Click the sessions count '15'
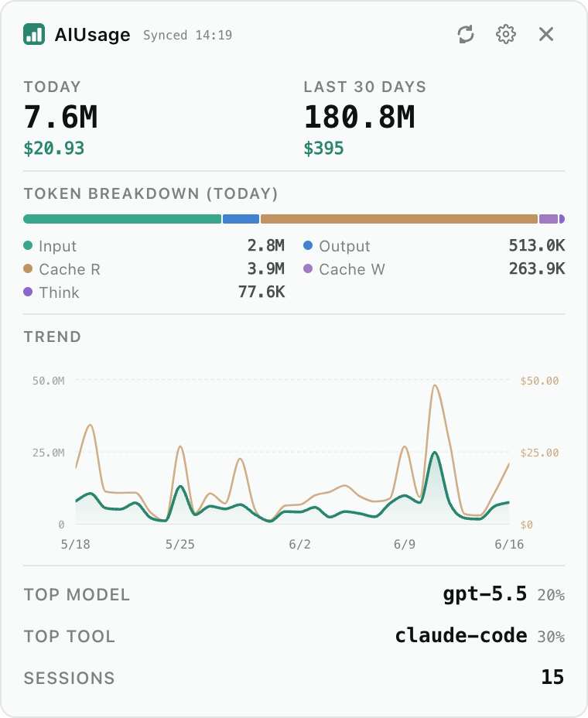 [x=552, y=677]
